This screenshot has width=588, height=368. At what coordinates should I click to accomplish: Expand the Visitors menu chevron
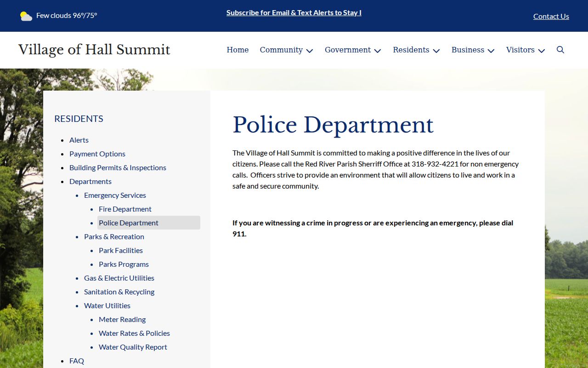[542, 51]
